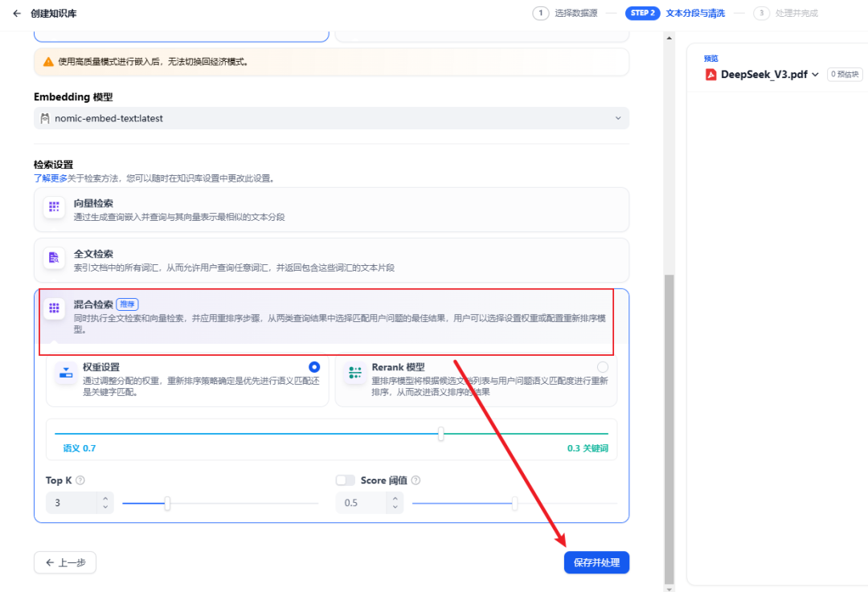Open the Embedding 模型 dropdown

(331, 118)
